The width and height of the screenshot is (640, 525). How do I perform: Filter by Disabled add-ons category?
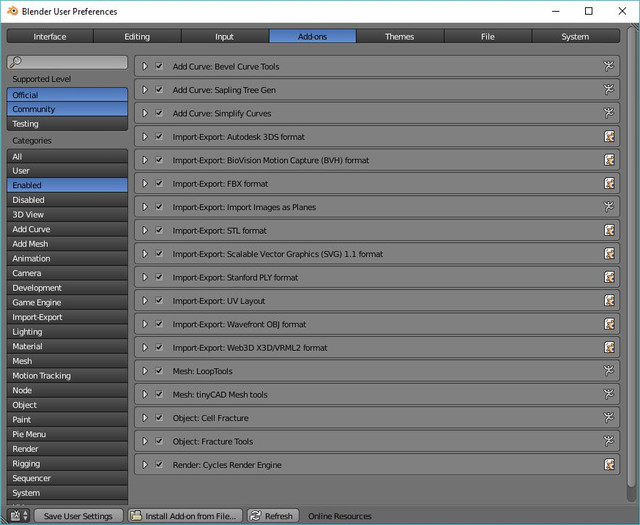click(67, 200)
